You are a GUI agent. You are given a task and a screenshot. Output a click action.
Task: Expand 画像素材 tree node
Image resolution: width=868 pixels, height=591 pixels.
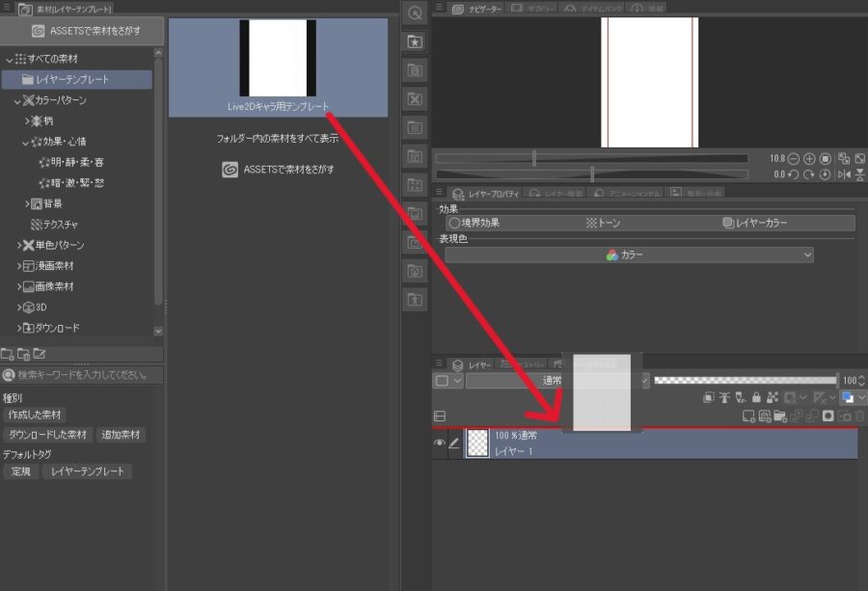click(x=19, y=286)
